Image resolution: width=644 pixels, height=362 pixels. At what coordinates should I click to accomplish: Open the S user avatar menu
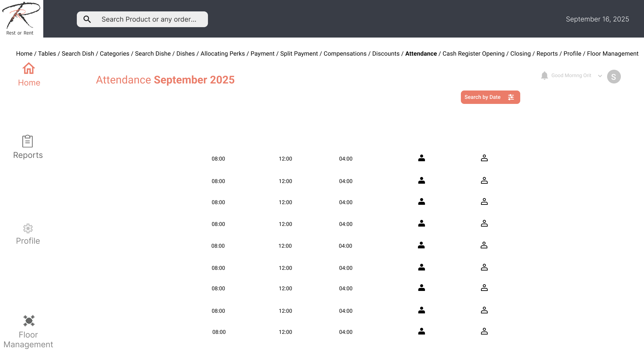click(x=614, y=77)
